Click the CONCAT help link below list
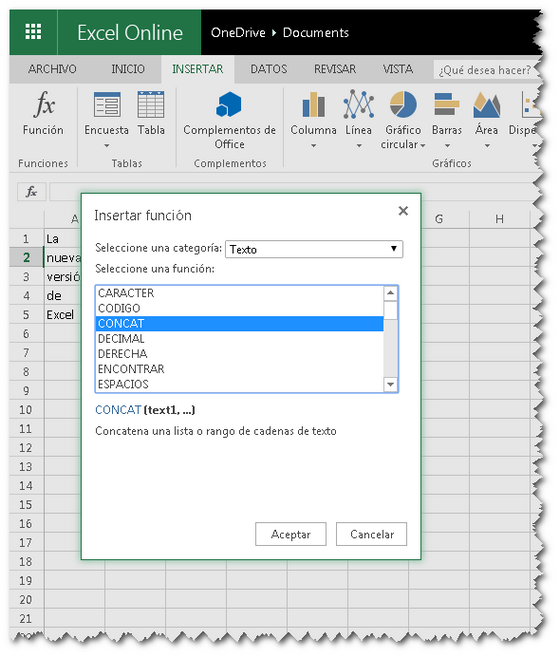Image resolution: width=560 pixels, height=658 pixels. click(x=118, y=410)
